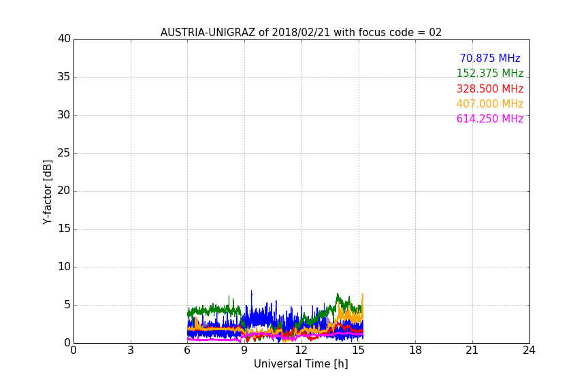Click the y-axis tick label 20
588x392 pixels.
tap(64, 191)
